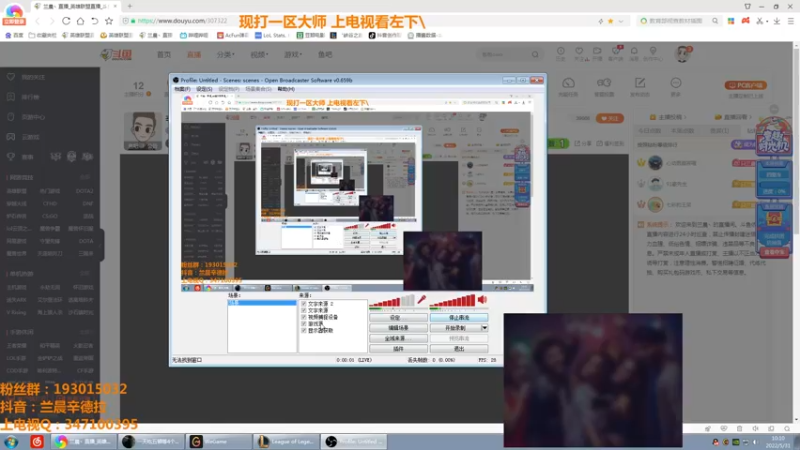Toggle the 文字来源 2 source checkbox
Screen dimensions: 800x450
[x=304, y=304]
